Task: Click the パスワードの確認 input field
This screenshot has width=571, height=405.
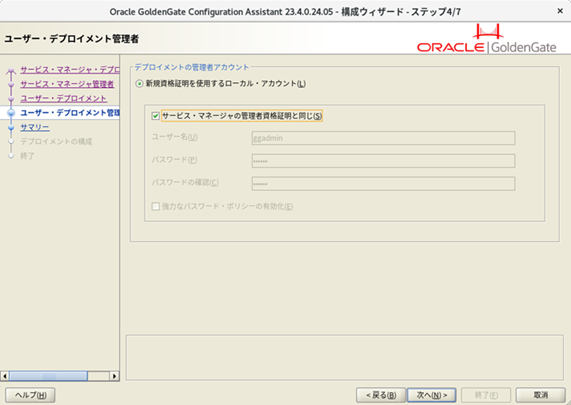Action: coord(383,184)
